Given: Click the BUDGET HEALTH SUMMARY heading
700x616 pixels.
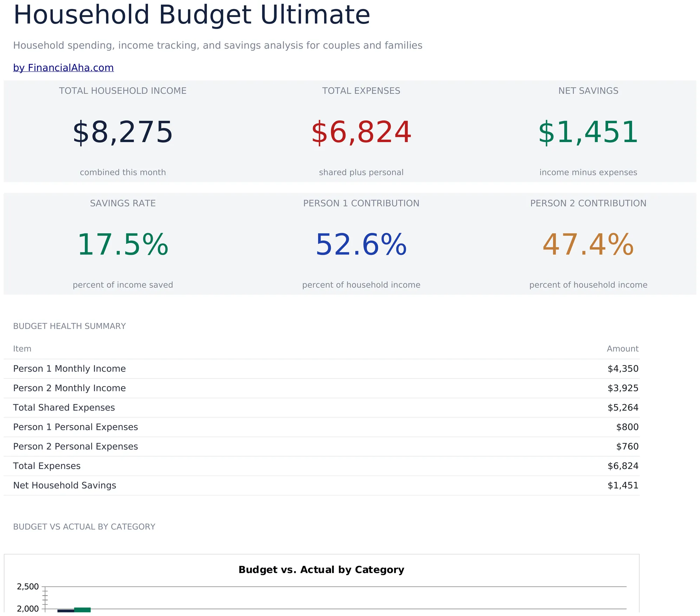Looking at the screenshot, I should pos(69,326).
